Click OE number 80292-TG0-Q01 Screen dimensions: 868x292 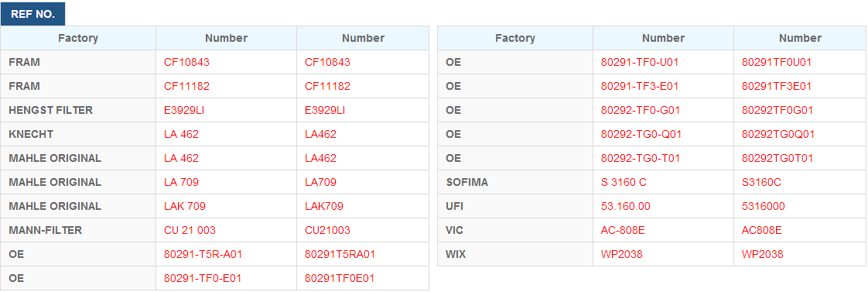(x=641, y=134)
